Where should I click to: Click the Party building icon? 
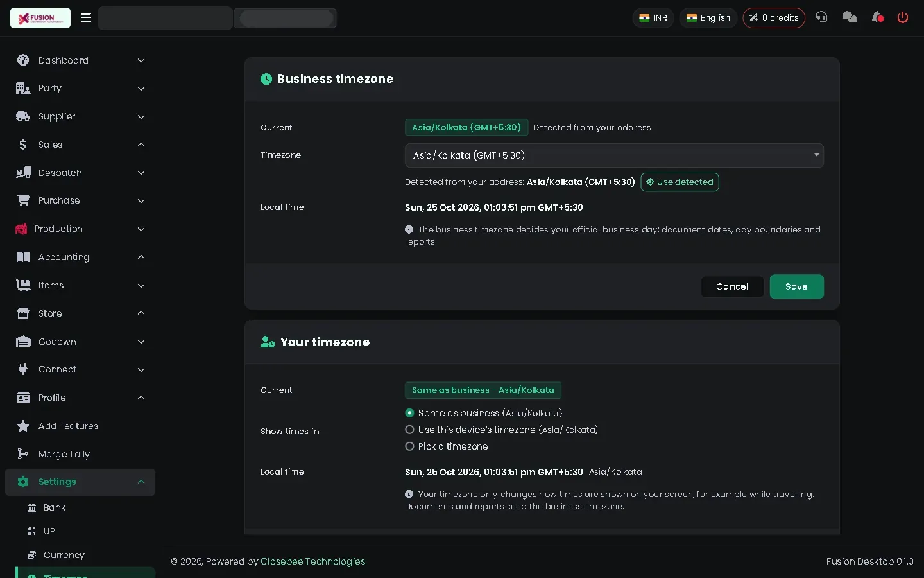pos(23,88)
